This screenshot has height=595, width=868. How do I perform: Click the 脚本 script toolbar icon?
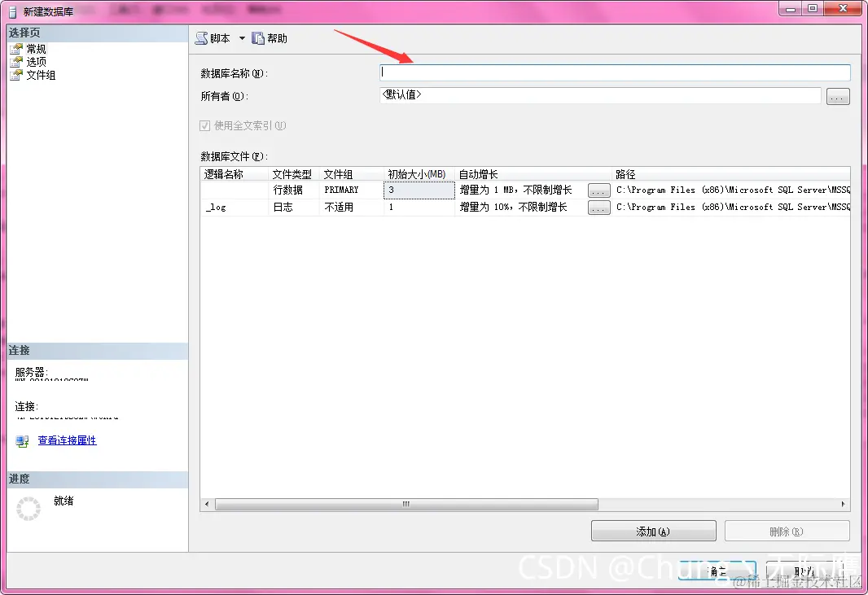click(201, 38)
